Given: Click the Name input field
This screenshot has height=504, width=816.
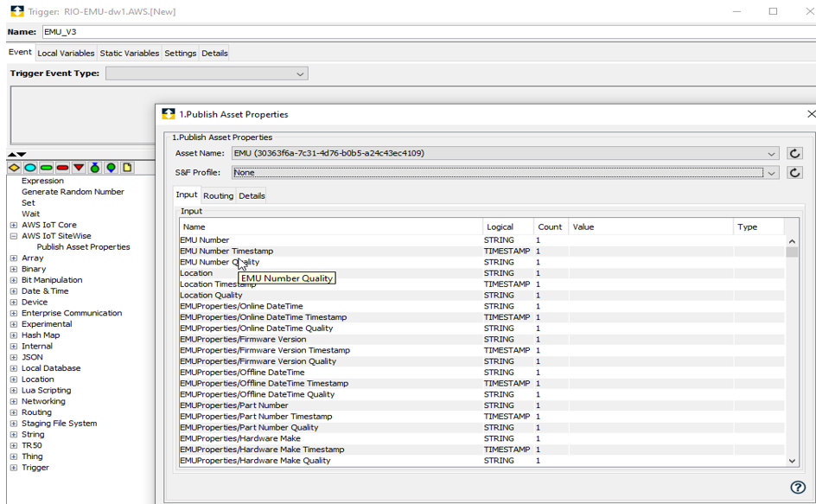Looking at the screenshot, I should click(x=429, y=32).
